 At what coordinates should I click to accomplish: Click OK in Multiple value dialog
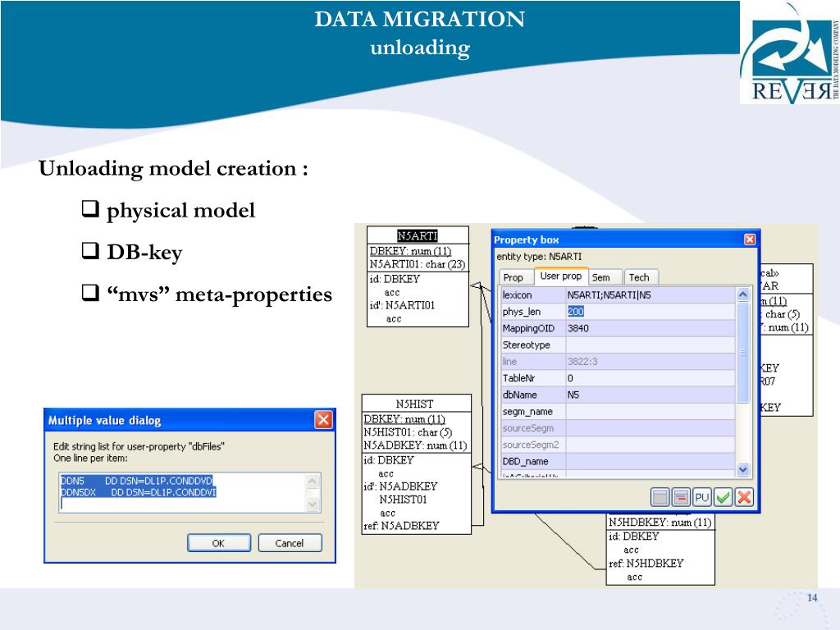[218, 543]
